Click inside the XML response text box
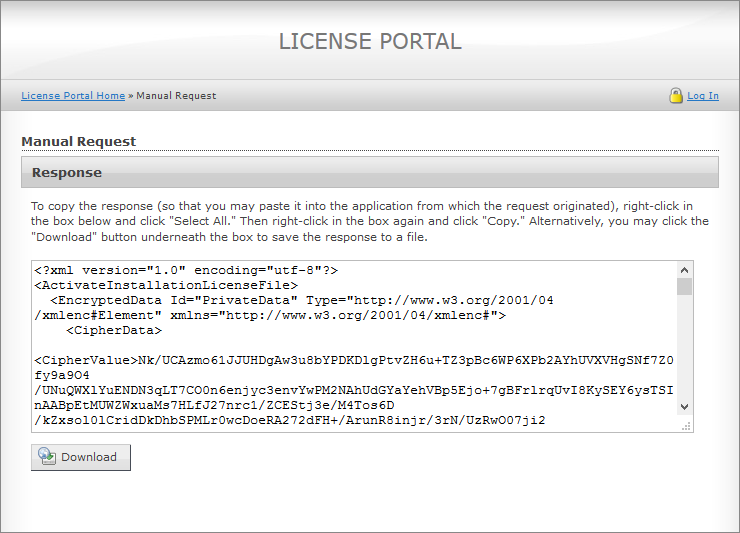This screenshot has width=740, height=533. [354, 346]
